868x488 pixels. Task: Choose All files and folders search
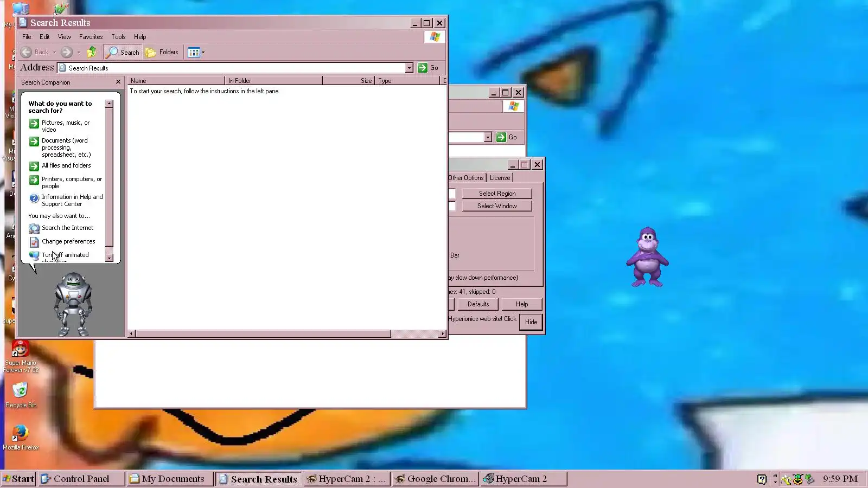(66, 165)
